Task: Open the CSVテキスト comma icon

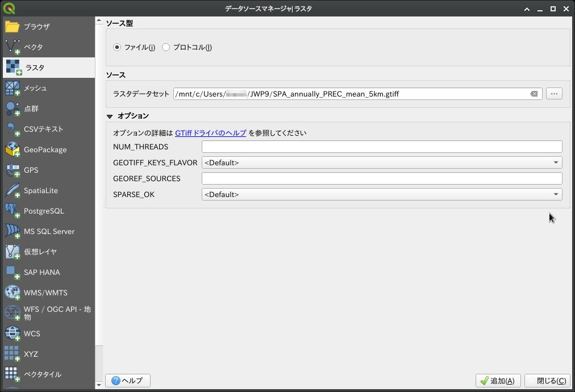Action: tap(13, 129)
